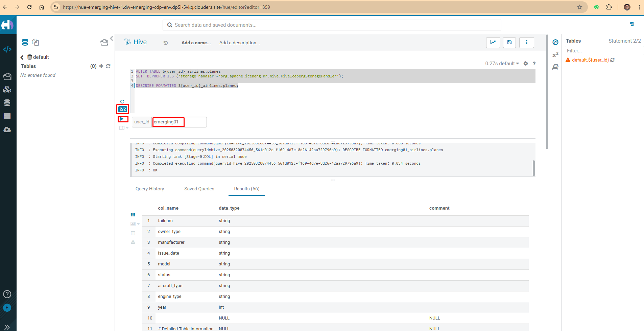Open the chart presentation button

click(493, 42)
